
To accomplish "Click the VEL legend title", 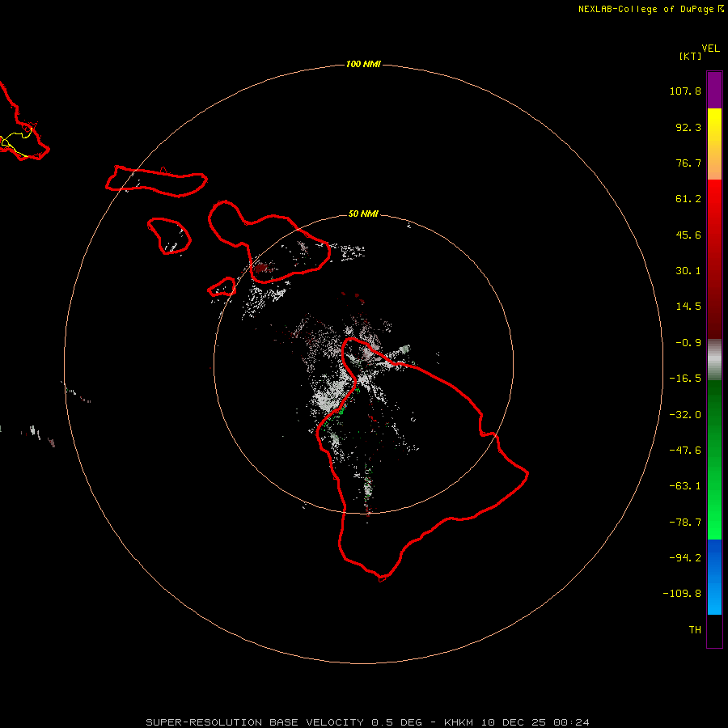I will coord(711,49).
